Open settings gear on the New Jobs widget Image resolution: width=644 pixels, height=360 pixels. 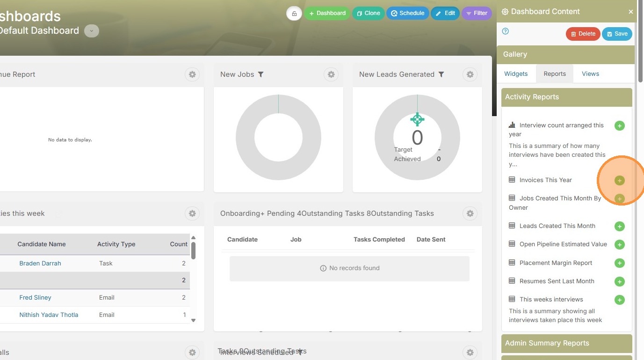[x=331, y=74]
